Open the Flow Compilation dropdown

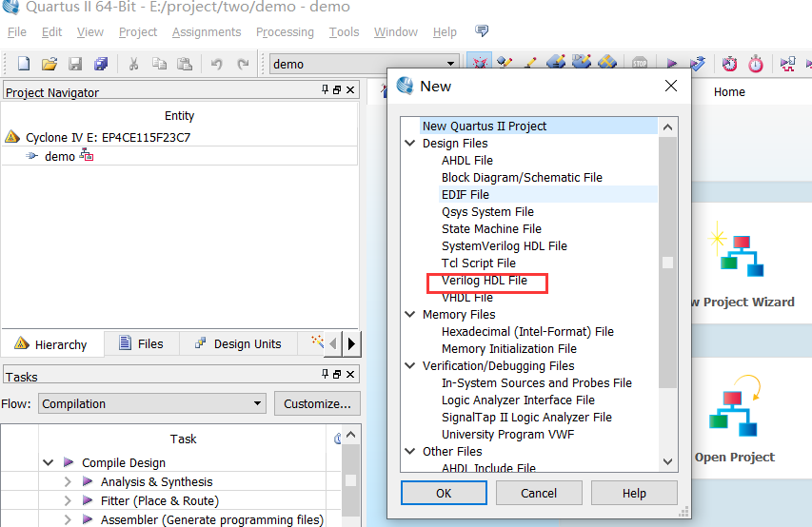(152, 403)
